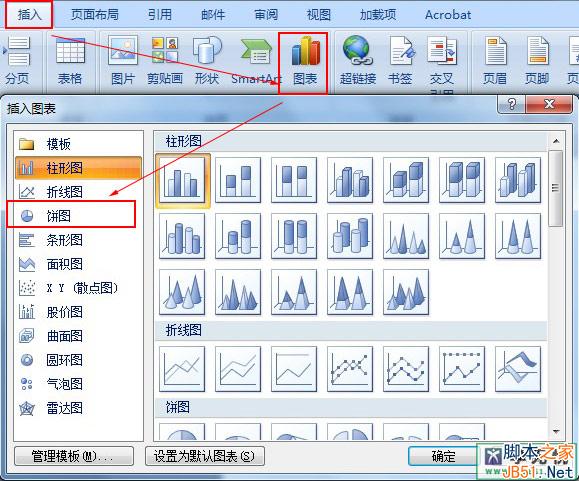This screenshot has height=481, width=579.
Task: Open the 页眉 header option
Action: (x=494, y=61)
